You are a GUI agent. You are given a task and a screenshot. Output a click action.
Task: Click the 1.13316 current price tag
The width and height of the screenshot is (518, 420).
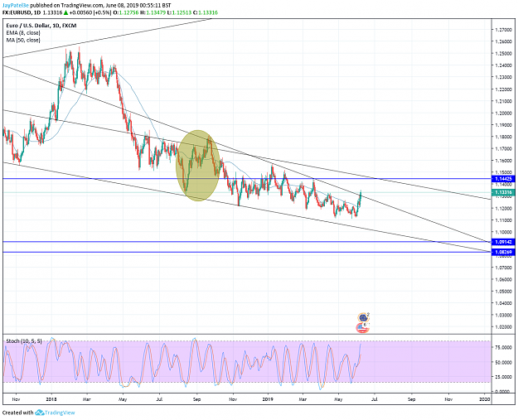pyautogui.click(x=503, y=192)
